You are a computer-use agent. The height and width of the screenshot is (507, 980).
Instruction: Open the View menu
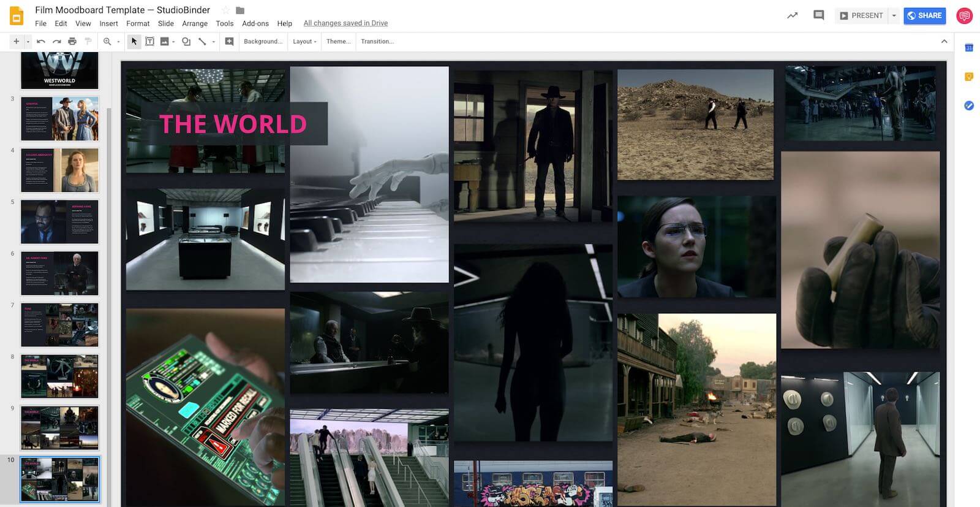click(x=83, y=23)
